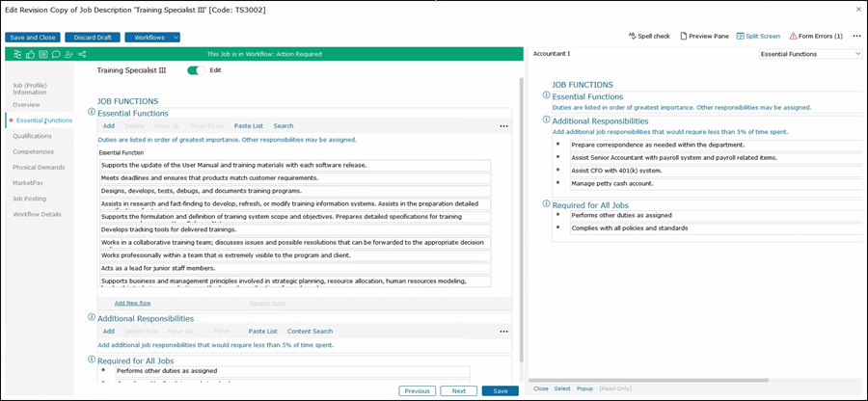Run Spell check

click(648, 36)
